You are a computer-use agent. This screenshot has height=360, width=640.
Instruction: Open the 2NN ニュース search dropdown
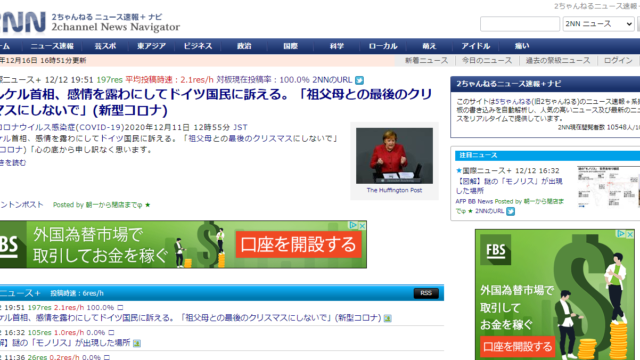point(598,24)
